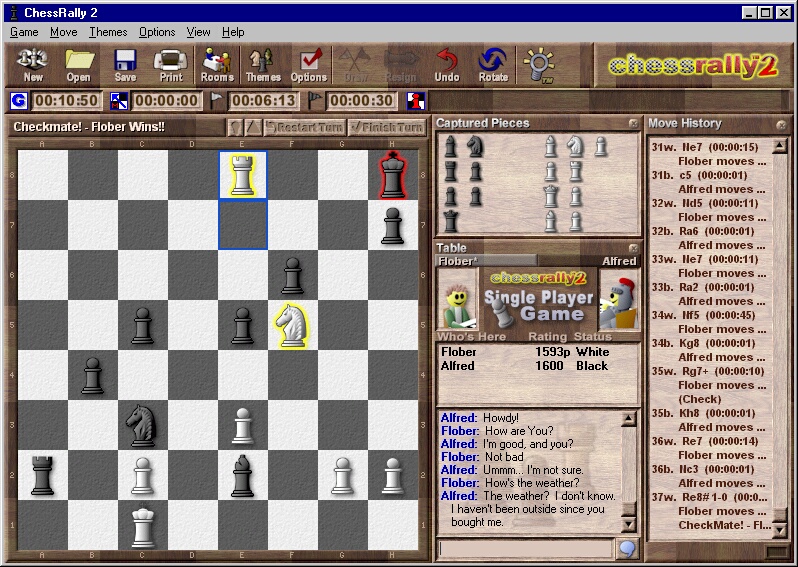The width and height of the screenshot is (798, 567).
Task: Rotate the board with Rotate icon
Action: pos(493,65)
